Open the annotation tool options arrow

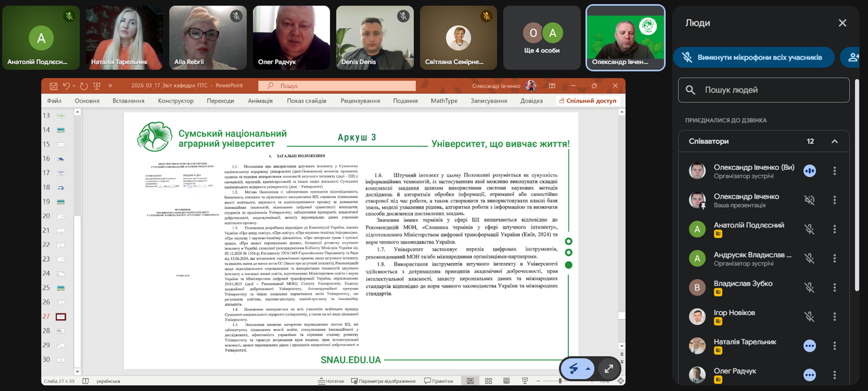tap(588, 369)
